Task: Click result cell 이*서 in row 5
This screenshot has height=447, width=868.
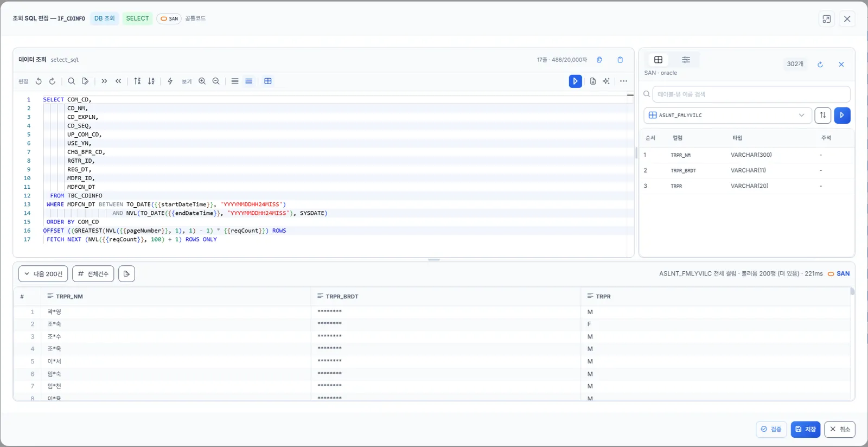Action: click(x=54, y=361)
